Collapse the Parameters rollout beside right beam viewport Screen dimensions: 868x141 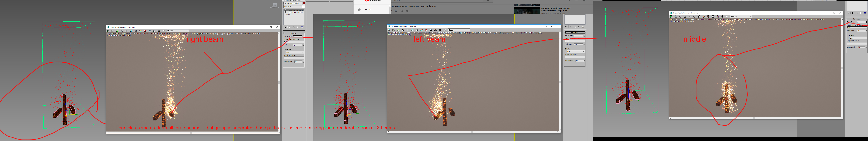tap(294, 33)
